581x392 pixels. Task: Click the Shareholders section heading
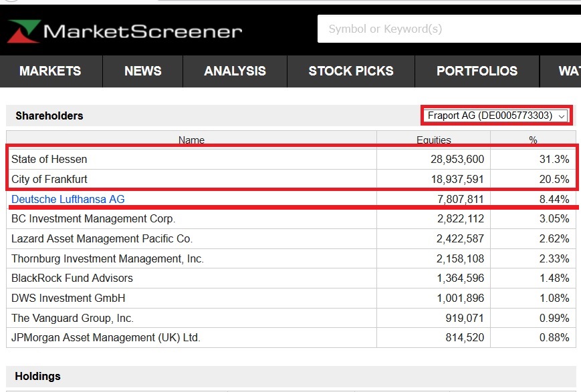click(x=49, y=116)
